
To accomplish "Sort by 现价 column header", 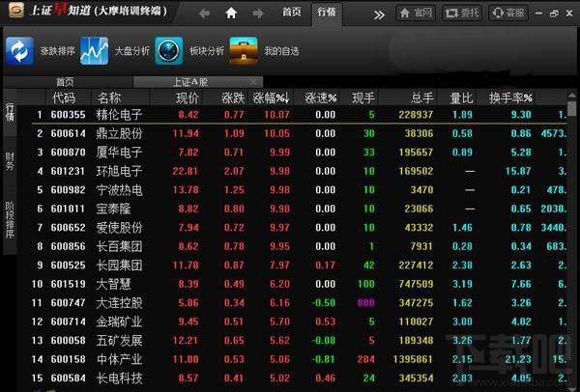I will coord(188,98).
